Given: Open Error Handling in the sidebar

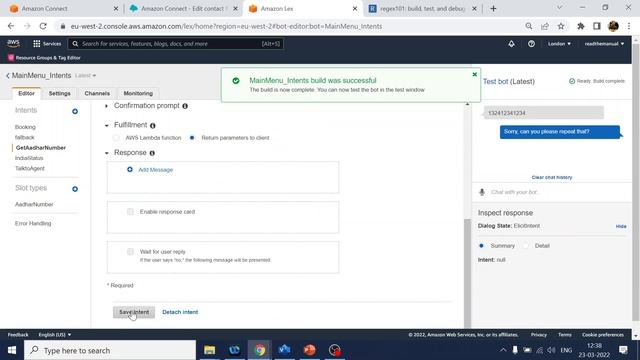Looking at the screenshot, I should pyautogui.click(x=33, y=223).
